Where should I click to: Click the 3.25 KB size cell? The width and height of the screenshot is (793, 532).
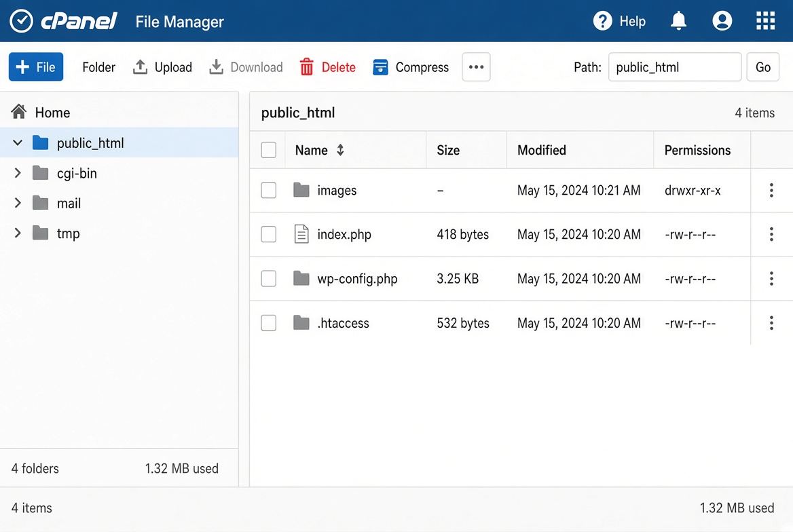[457, 279]
